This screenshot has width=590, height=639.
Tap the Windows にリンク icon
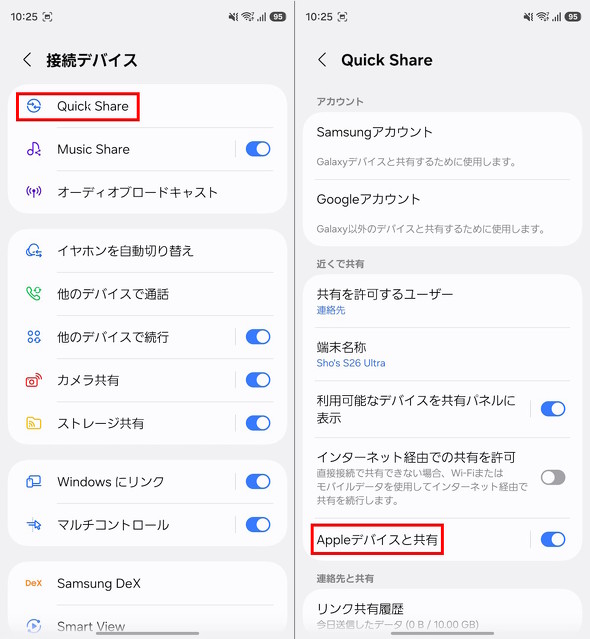33,482
